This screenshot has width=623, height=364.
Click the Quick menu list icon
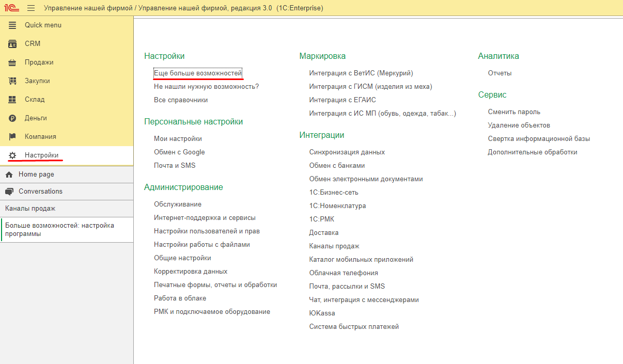(x=12, y=25)
